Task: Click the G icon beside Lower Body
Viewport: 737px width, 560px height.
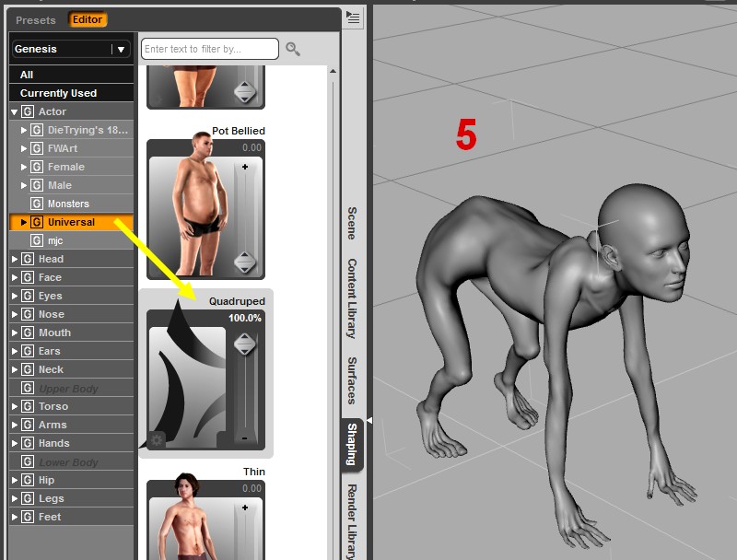Action: pyautogui.click(x=28, y=461)
